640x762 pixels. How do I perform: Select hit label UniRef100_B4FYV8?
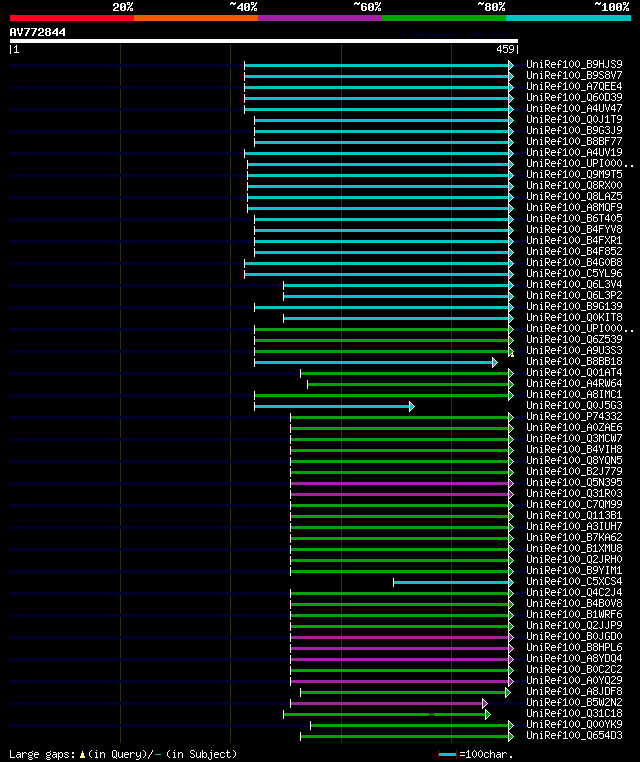point(574,229)
